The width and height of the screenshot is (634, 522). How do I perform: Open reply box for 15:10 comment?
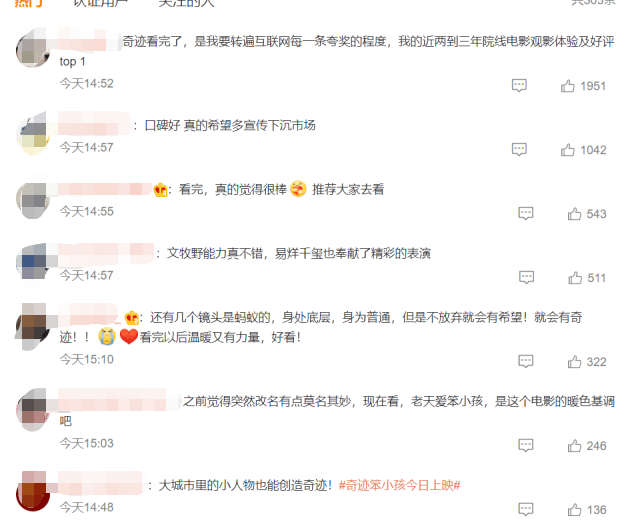526,361
